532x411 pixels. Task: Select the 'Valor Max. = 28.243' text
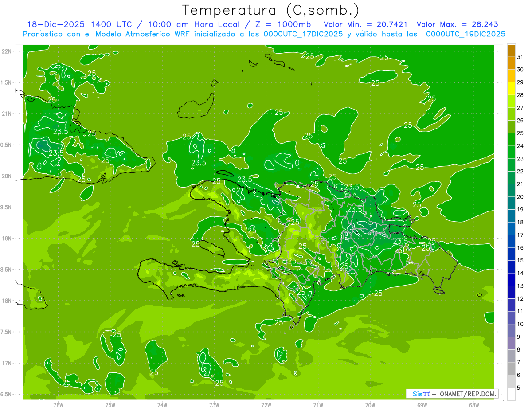458,24
